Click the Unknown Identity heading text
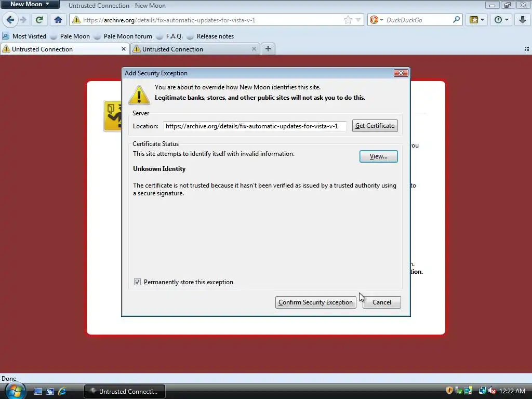The height and width of the screenshot is (399, 532). [x=159, y=169]
